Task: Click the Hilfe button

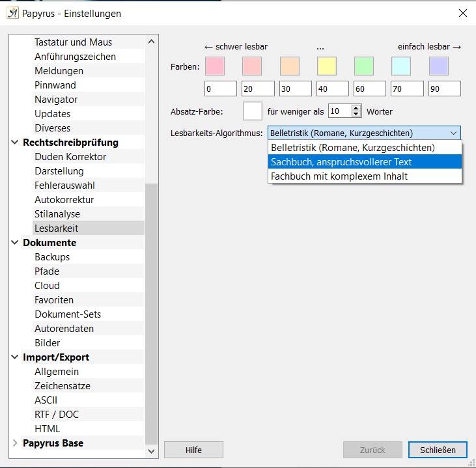Action: coord(193,450)
